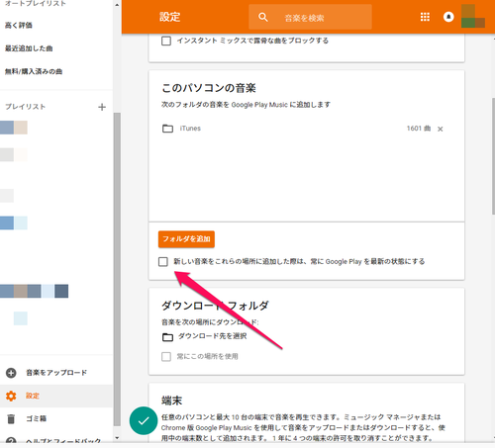
Task: Click the 端末 section heading
Action: point(172,401)
